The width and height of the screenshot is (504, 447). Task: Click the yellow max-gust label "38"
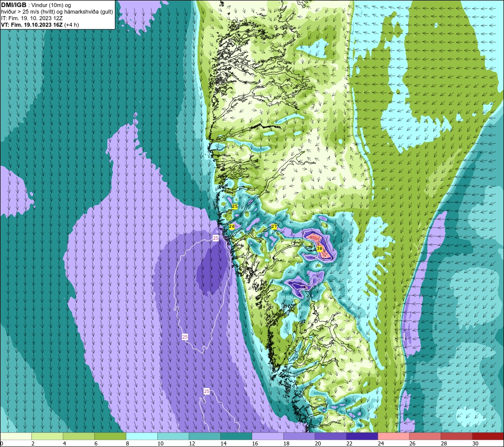tap(320, 249)
